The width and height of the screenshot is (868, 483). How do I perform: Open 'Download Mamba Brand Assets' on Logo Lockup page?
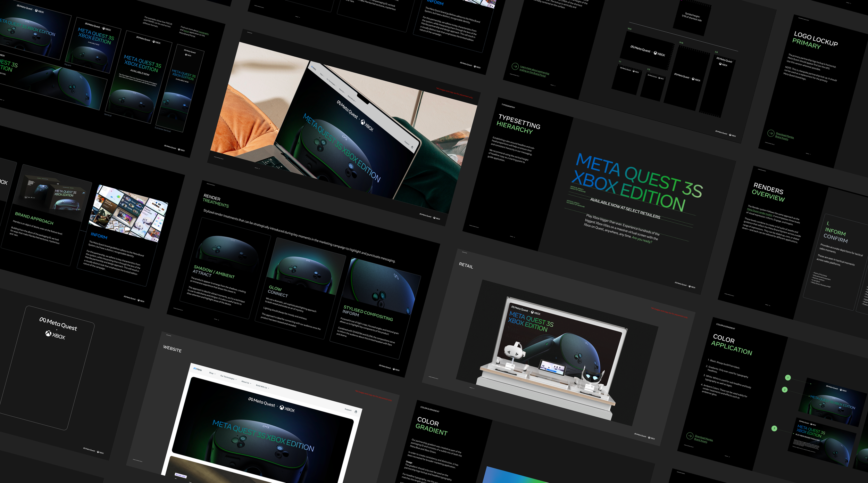click(784, 136)
